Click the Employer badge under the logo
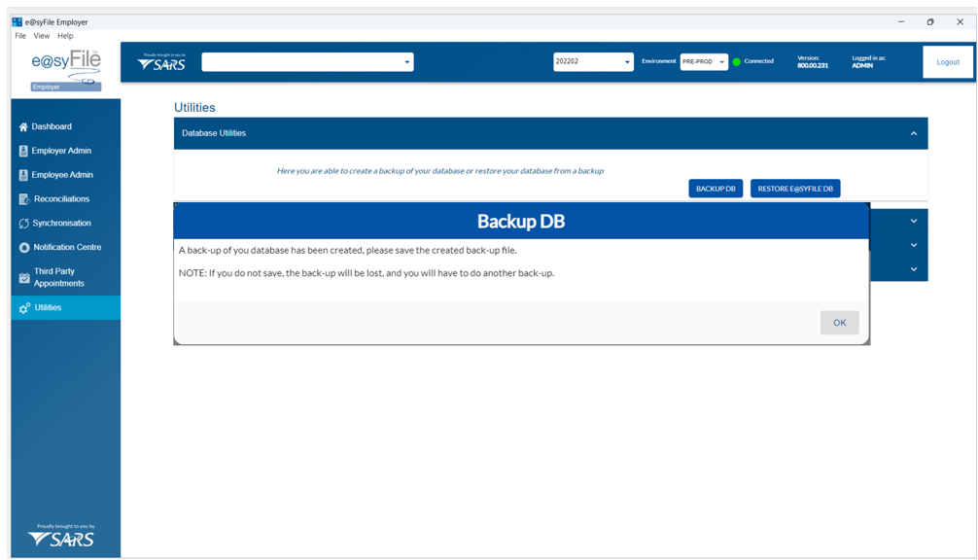The width and height of the screenshot is (978, 560). (66, 87)
